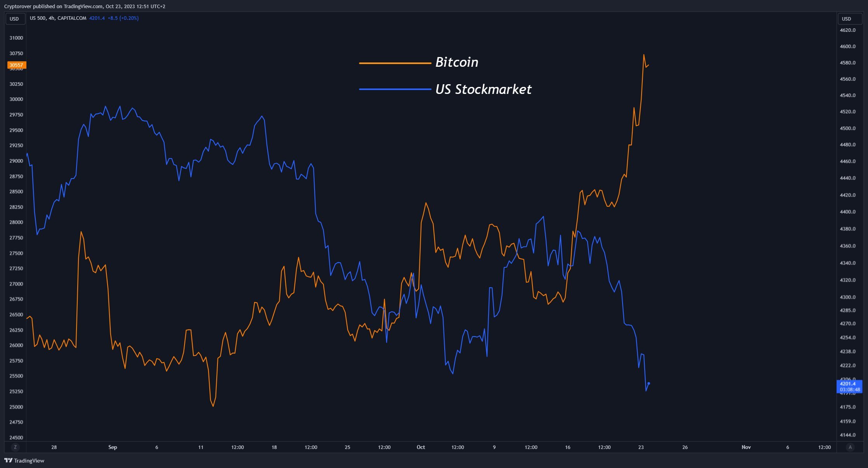868x468 pixels.
Task: Click the Bitcoin legend text
Action: (457, 62)
